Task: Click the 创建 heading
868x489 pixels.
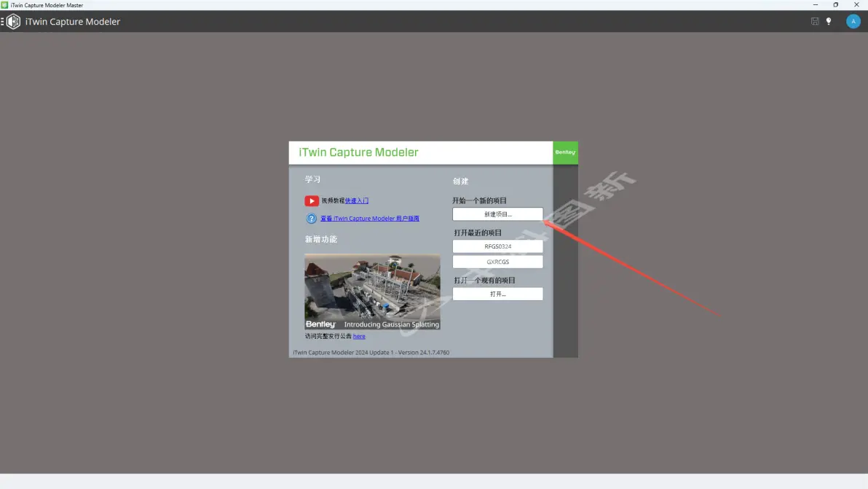Action: [460, 181]
